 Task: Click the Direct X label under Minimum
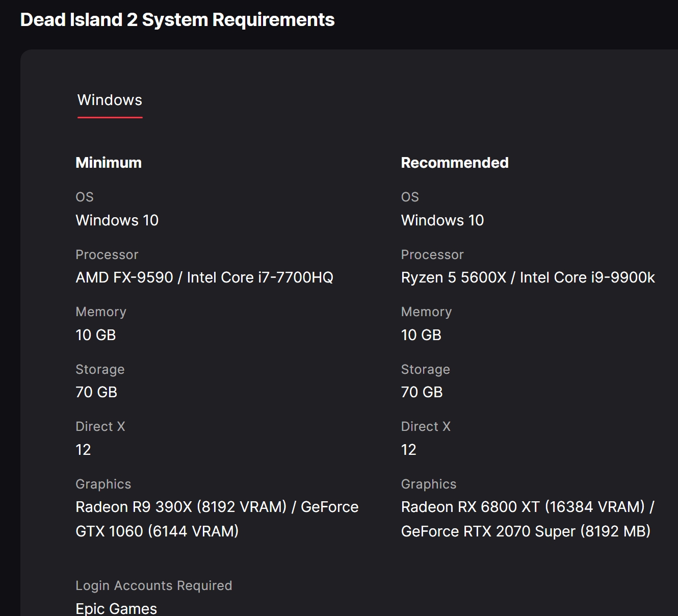[x=100, y=426]
